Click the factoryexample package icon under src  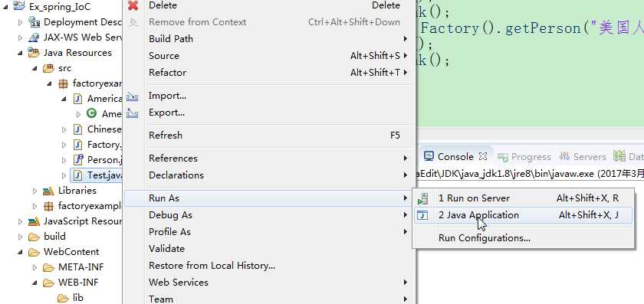click(x=63, y=83)
